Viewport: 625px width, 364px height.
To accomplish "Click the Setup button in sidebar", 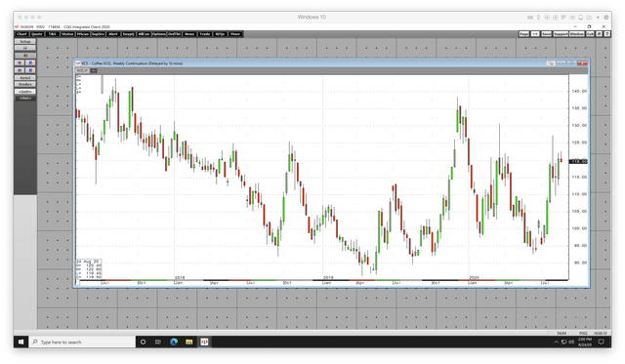I will pyautogui.click(x=25, y=41).
